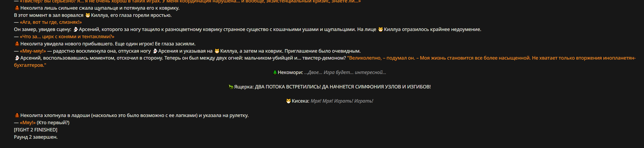Click the orange '«Мяу!»' before '(Кто первый?)'
This screenshot has width=644, height=148.
tap(28, 123)
